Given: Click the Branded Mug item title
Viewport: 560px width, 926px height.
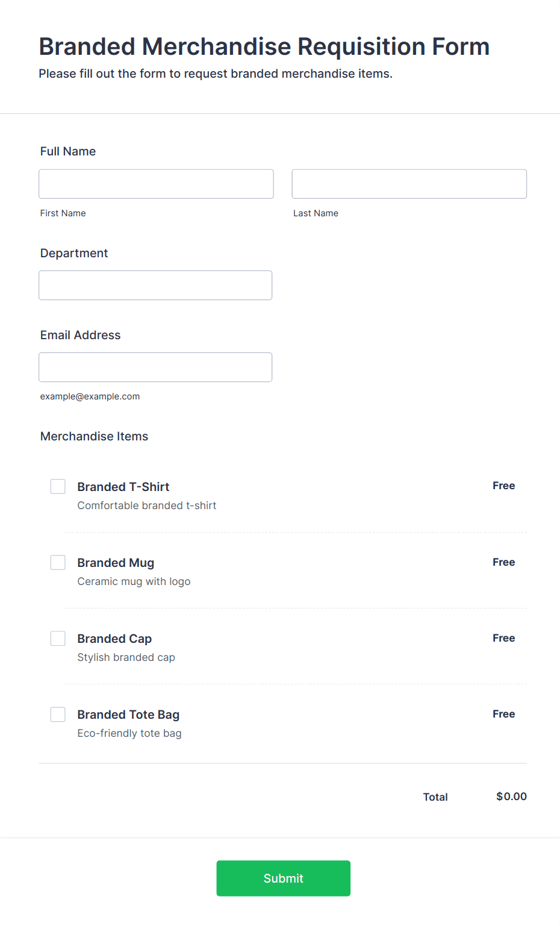Looking at the screenshot, I should click(x=116, y=563).
